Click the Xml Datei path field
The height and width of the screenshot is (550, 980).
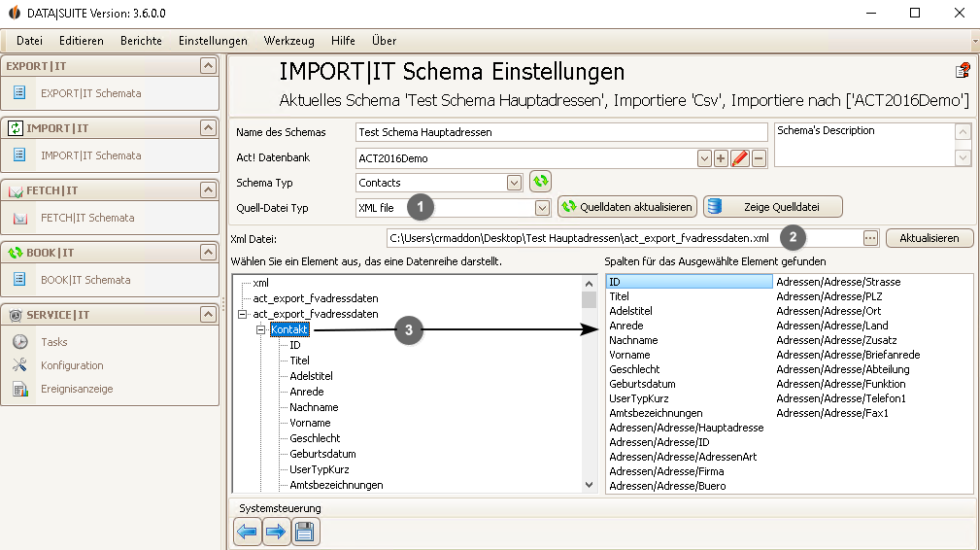coord(624,238)
